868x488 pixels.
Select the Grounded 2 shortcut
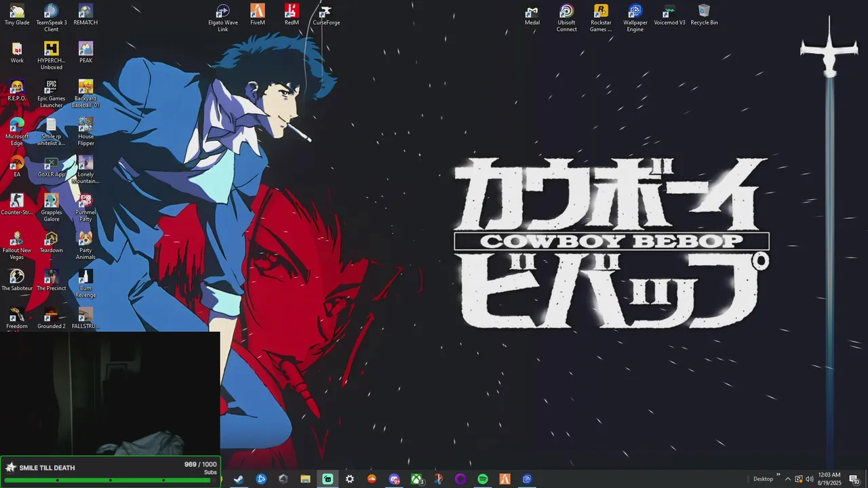(52, 319)
